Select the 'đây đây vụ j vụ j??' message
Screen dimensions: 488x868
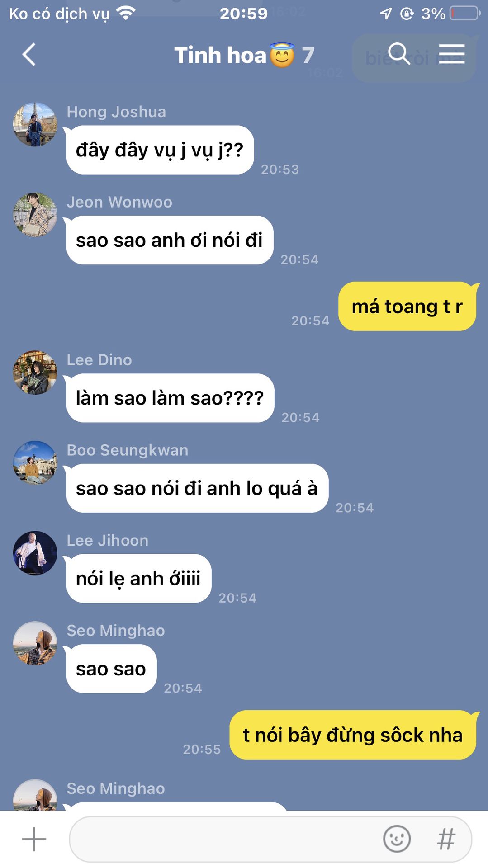(160, 150)
